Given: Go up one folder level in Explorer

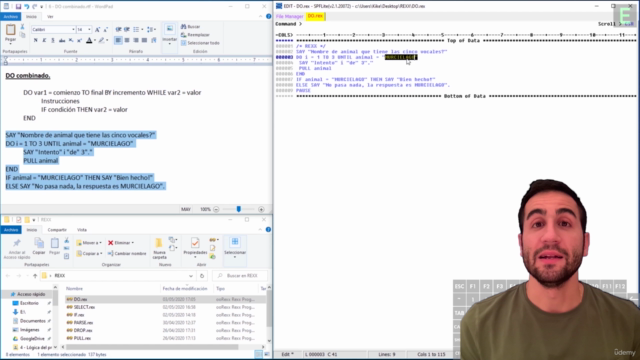Looking at the screenshot, I should tap(35, 276).
